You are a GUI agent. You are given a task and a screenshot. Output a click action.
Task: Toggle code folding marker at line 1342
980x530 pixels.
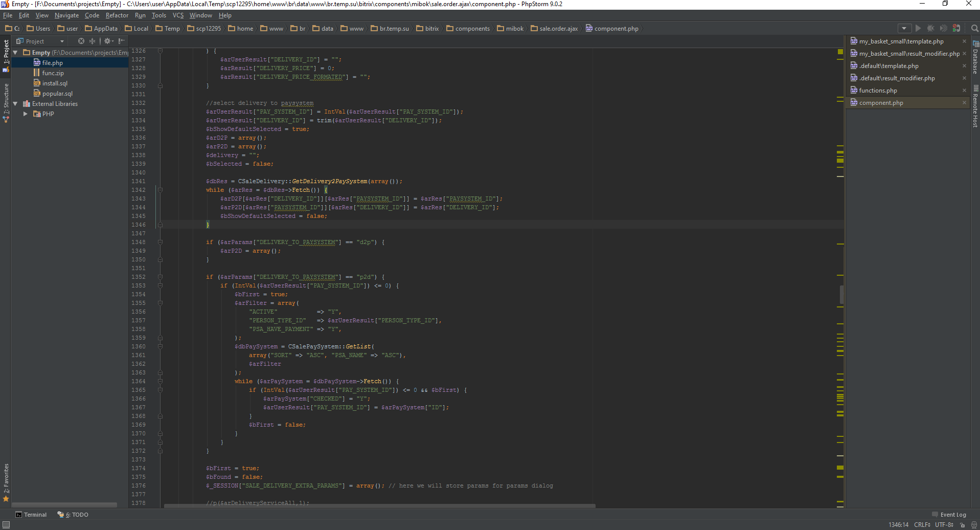pos(160,190)
